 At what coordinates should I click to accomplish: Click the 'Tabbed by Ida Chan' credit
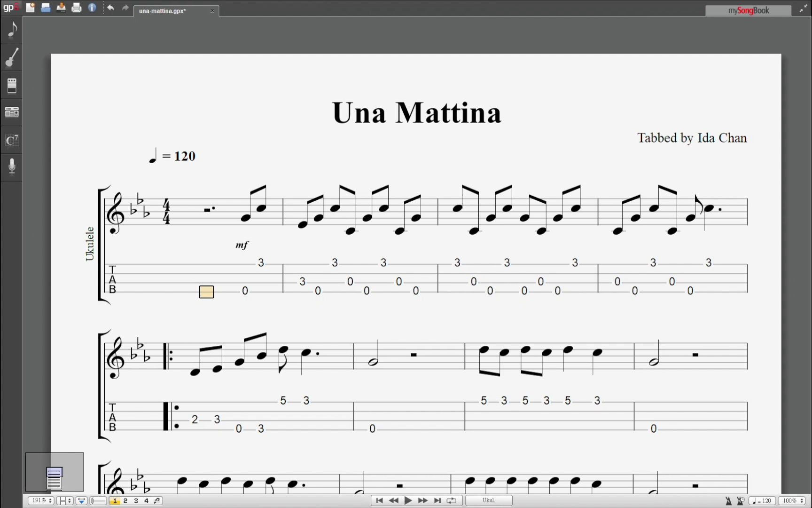point(692,138)
